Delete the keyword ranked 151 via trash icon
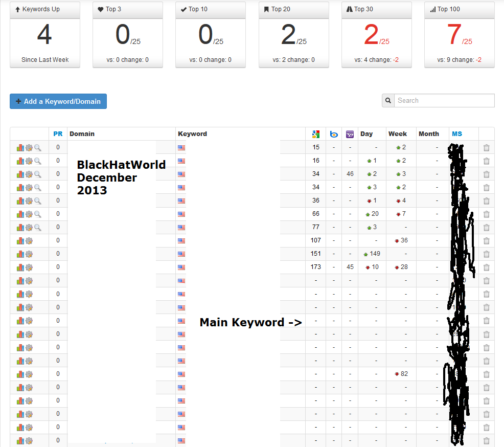Image resolution: width=504 pixels, height=447 pixels. pos(486,254)
